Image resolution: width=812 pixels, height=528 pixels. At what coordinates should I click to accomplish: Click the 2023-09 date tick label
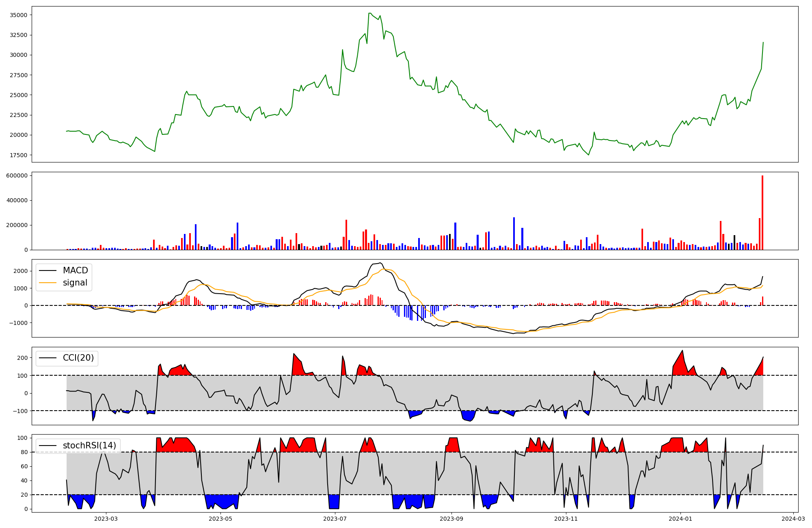coord(451,519)
